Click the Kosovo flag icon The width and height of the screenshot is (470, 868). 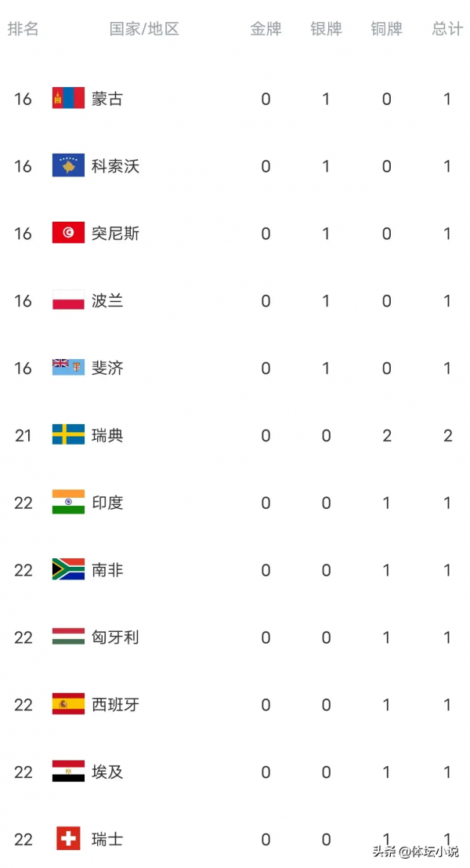68,166
